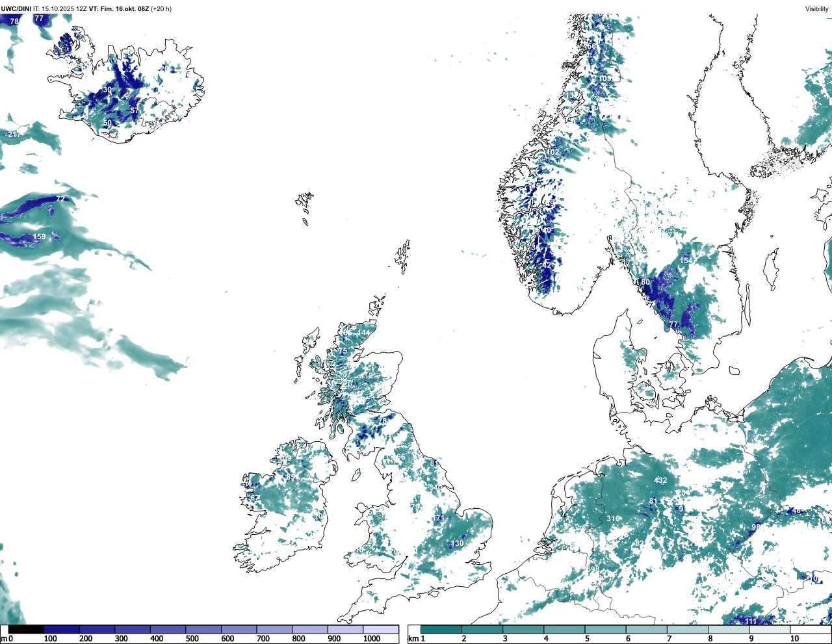
Task: Click the '1000' tick on metre scale
Action: (372, 639)
